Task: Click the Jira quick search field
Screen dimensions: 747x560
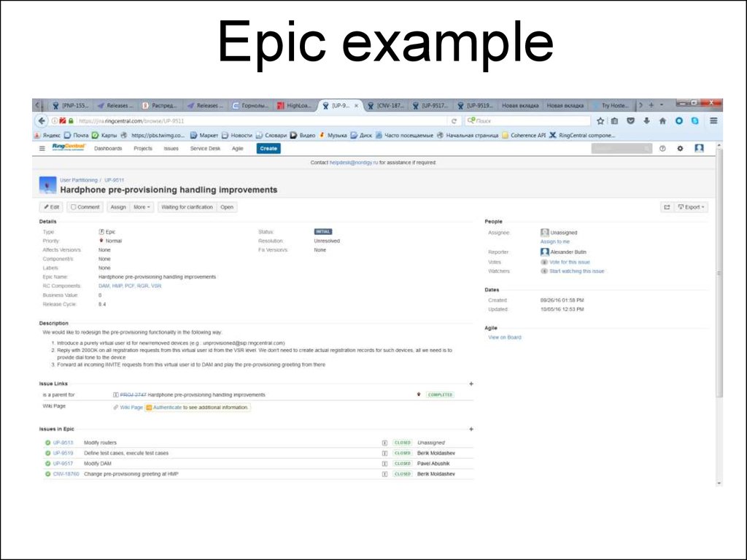Action: (621, 149)
